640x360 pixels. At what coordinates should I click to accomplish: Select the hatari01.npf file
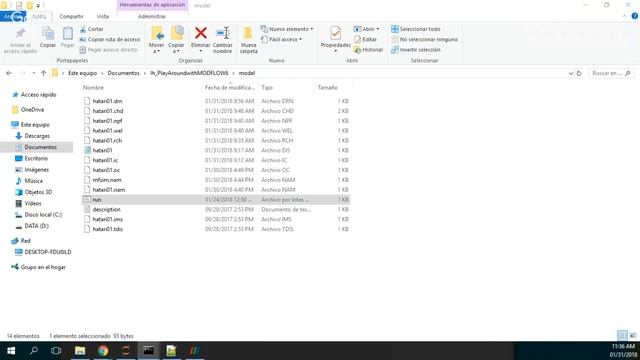[x=216, y=120]
